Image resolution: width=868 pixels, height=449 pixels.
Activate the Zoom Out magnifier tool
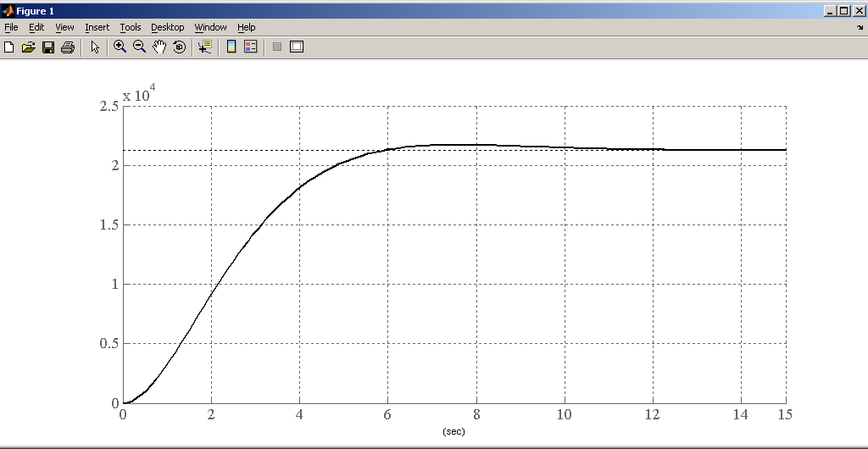(140, 47)
